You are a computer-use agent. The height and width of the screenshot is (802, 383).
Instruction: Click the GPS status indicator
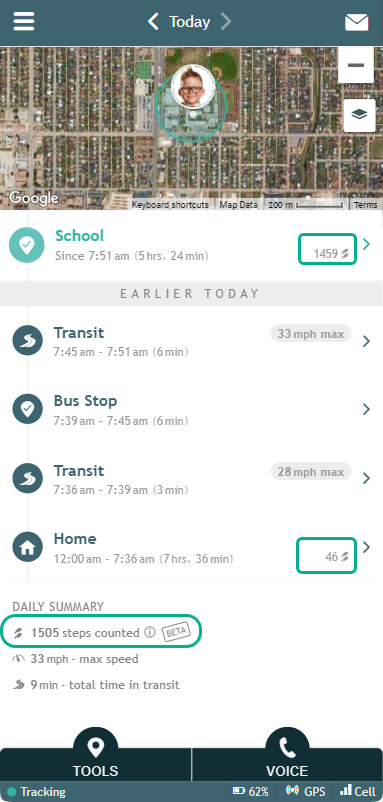(304, 792)
